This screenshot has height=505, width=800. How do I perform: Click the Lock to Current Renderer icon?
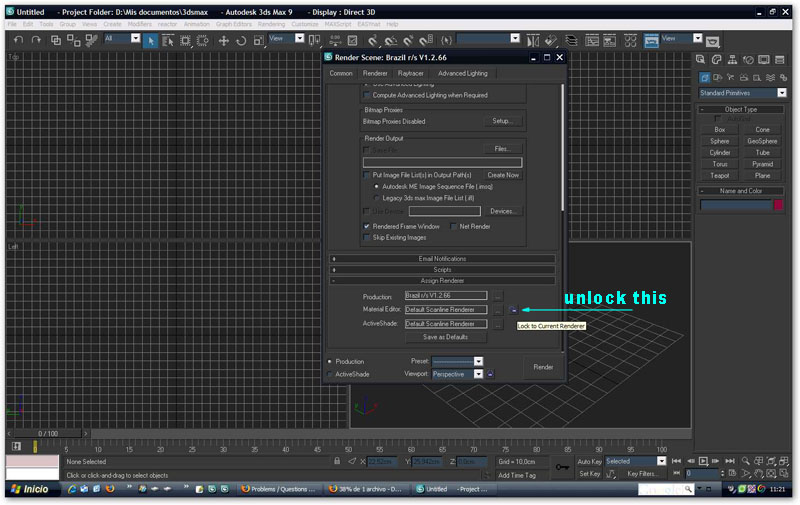(513, 310)
